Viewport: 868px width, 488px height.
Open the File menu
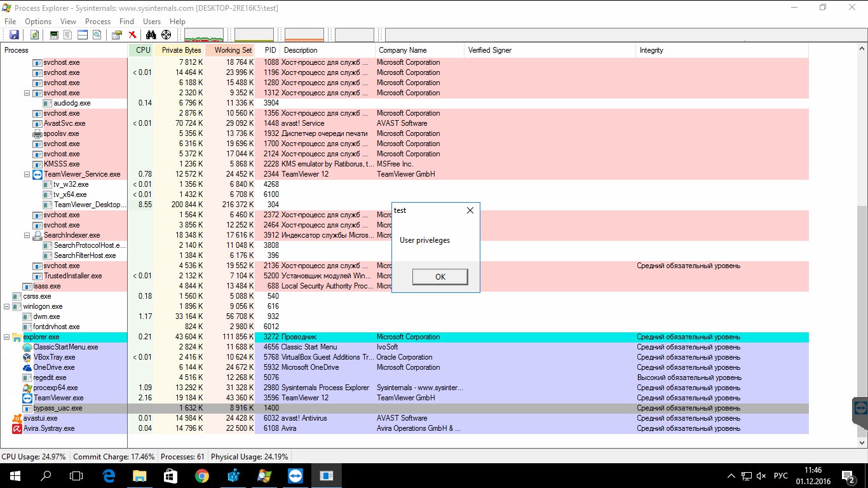(x=10, y=22)
